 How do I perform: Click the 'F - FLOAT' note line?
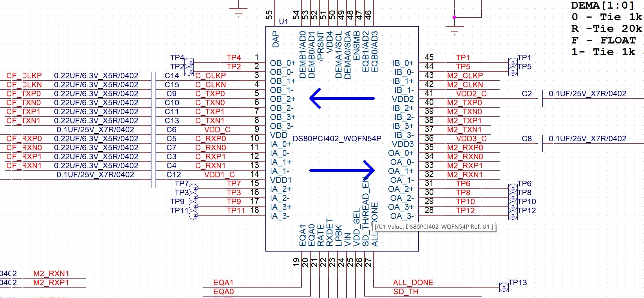(x=604, y=40)
